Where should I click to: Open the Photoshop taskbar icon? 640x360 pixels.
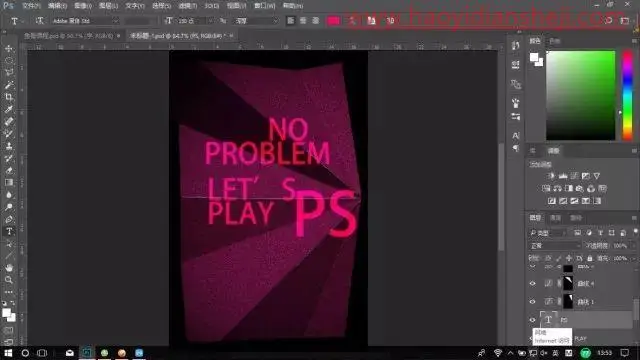pos(87,353)
